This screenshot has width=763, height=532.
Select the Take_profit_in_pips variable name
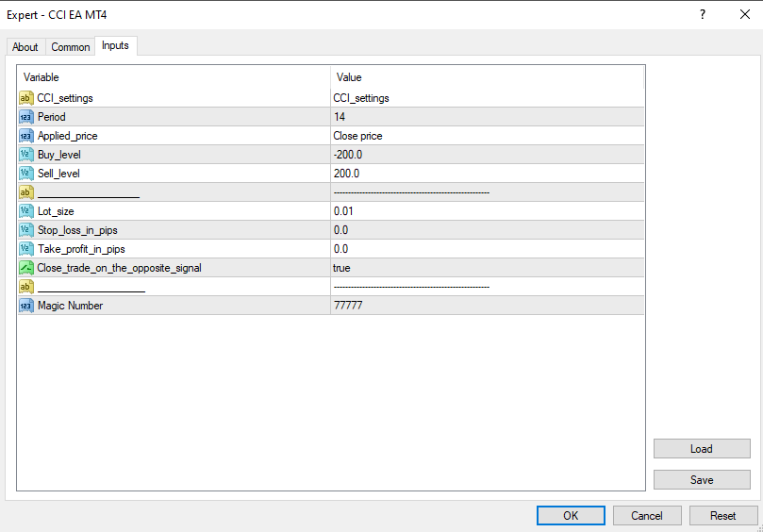point(81,250)
